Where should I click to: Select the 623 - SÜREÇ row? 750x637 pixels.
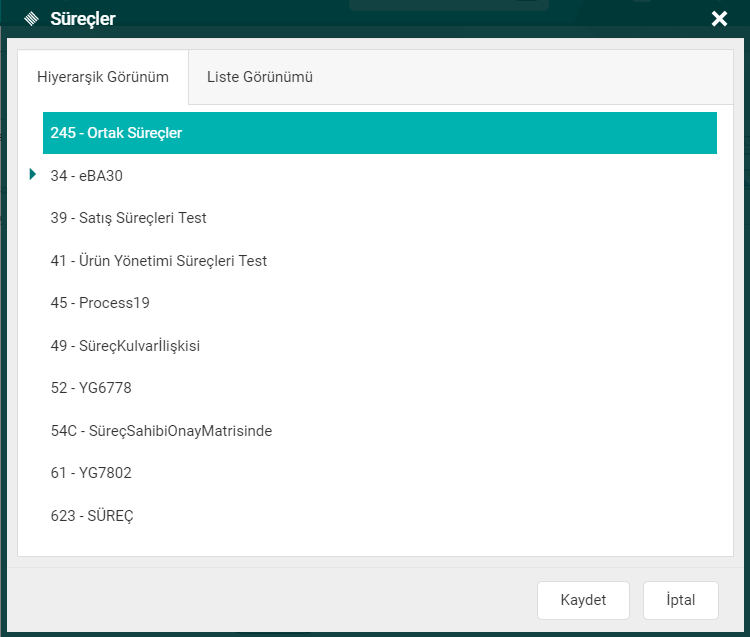(92, 516)
